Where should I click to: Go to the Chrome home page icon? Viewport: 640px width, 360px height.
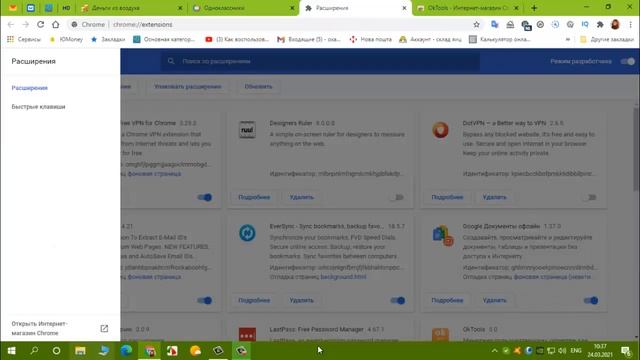(56, 24)
